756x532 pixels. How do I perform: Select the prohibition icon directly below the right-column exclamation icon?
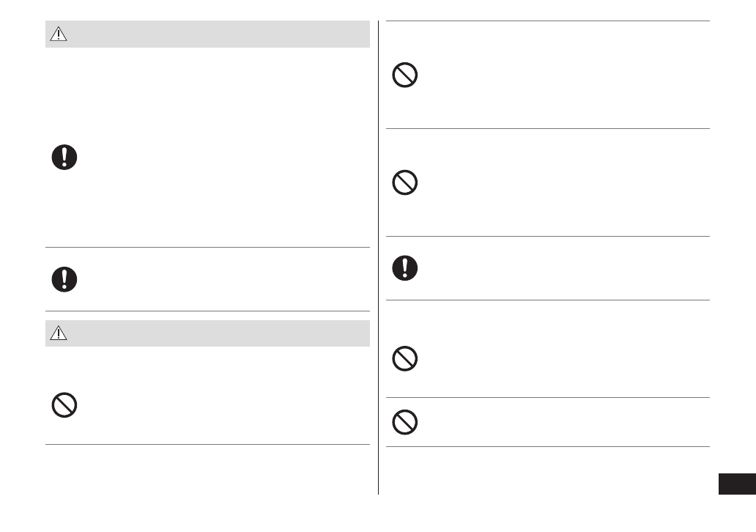click(x=405, y=358)
